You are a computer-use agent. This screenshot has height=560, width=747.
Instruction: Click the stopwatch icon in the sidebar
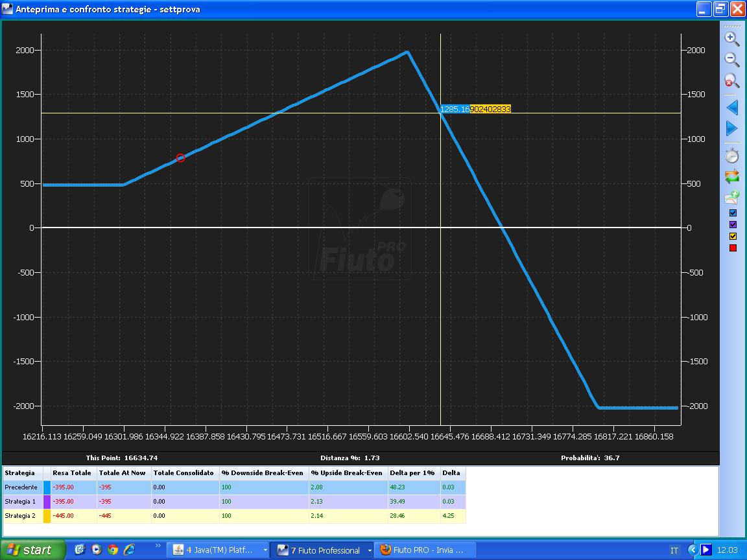click(731, 156)
